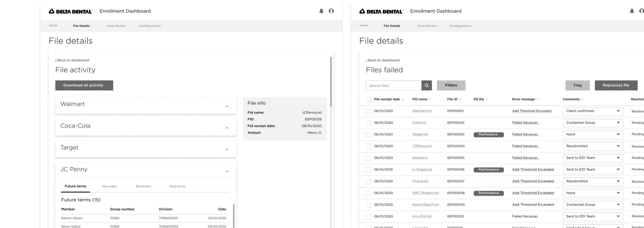Open Configurations in the left dashboard nav
The image size is (644, 228).
[x=150, y=26]
